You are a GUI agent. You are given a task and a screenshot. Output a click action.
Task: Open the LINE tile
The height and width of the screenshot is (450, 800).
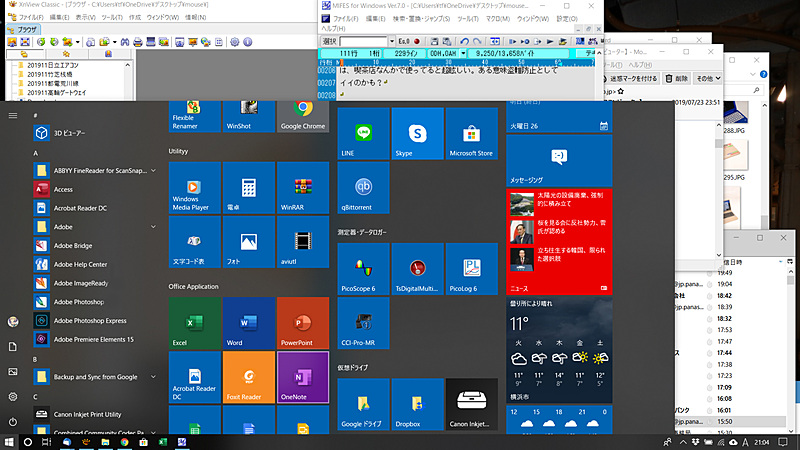[x=363, y=133]
